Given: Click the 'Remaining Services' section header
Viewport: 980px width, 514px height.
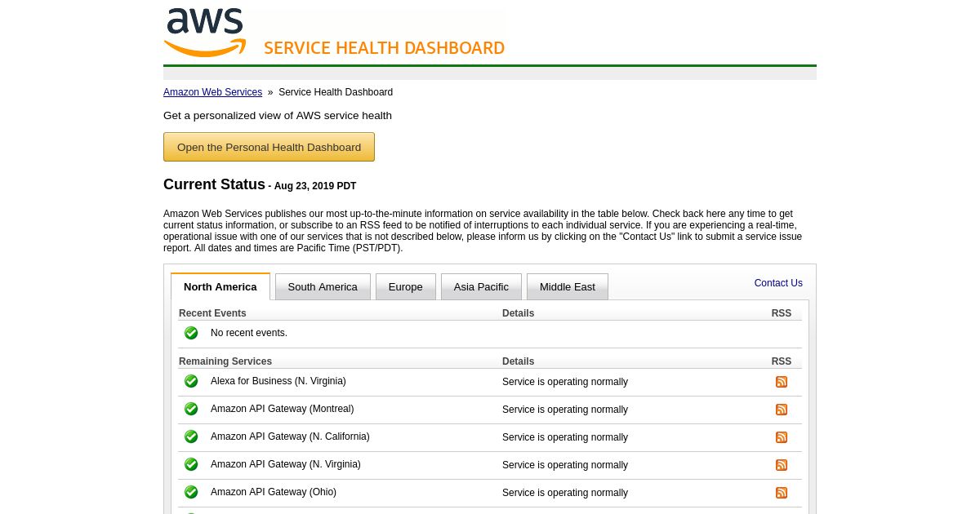Looking at the screenshot, I should 225,361.
